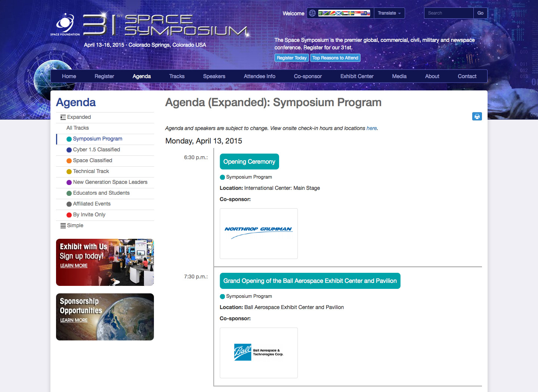538x392 pixels.
Task: Click the Search input field
Action: (449, 13)
